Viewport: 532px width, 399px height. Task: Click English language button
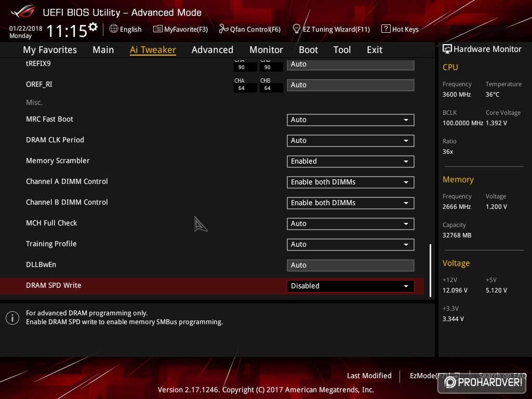click(130, 29)
